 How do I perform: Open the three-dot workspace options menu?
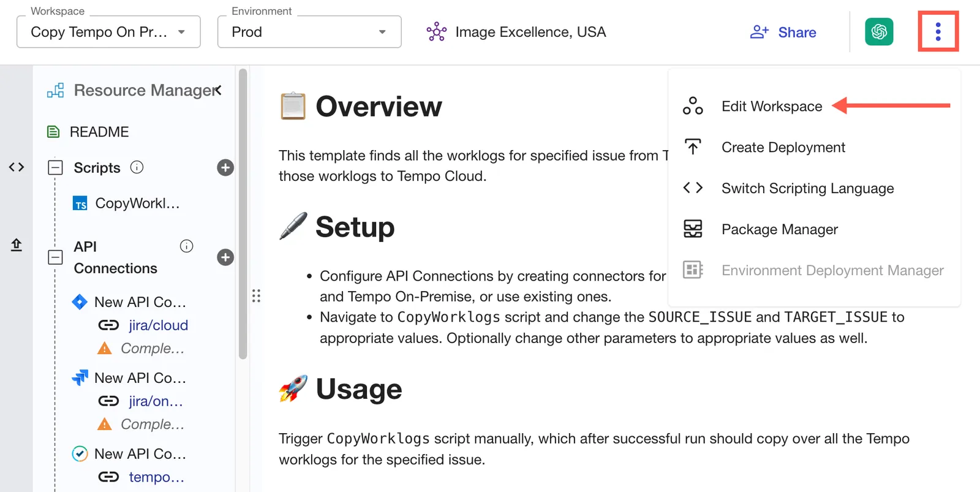click(x=938, y=32)
